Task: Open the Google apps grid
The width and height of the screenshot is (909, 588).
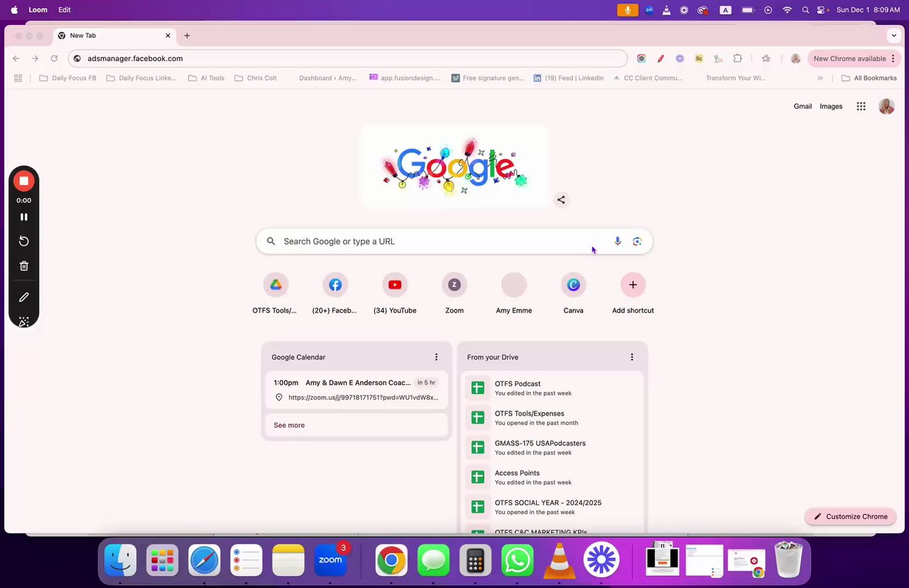Action: click(x=861, y=107)
